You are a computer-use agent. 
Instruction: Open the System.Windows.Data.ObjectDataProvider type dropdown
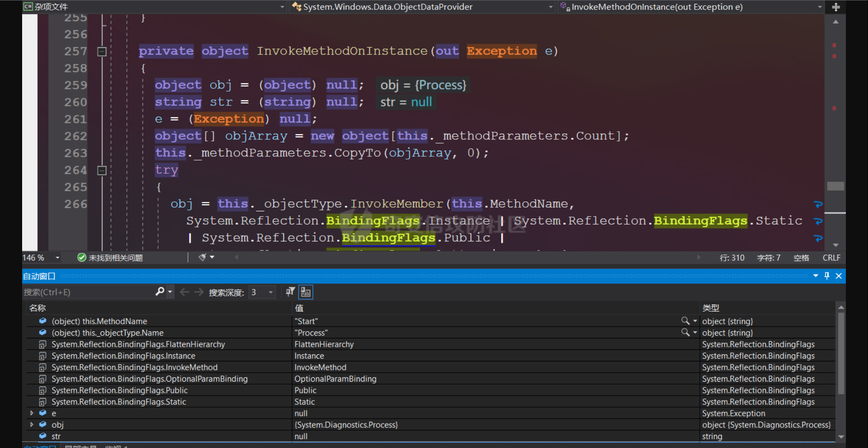pos(551,7)
